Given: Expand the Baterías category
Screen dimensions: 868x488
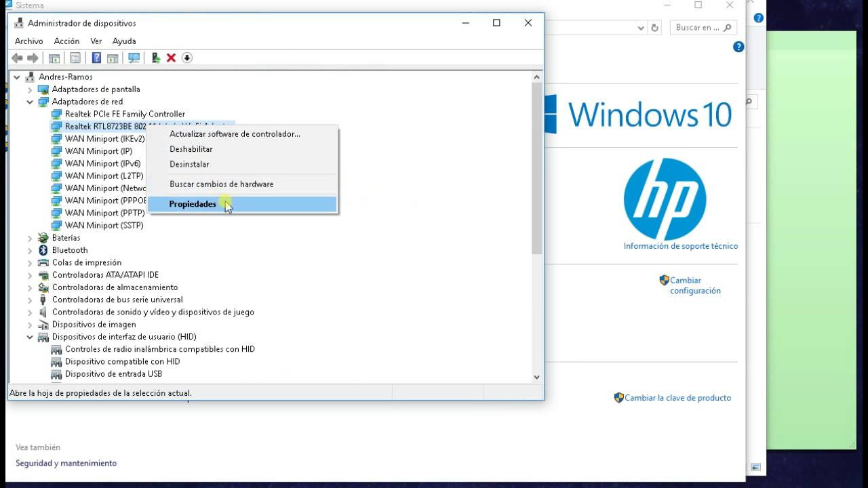Looking at the screenshot, I should point(30,238).
